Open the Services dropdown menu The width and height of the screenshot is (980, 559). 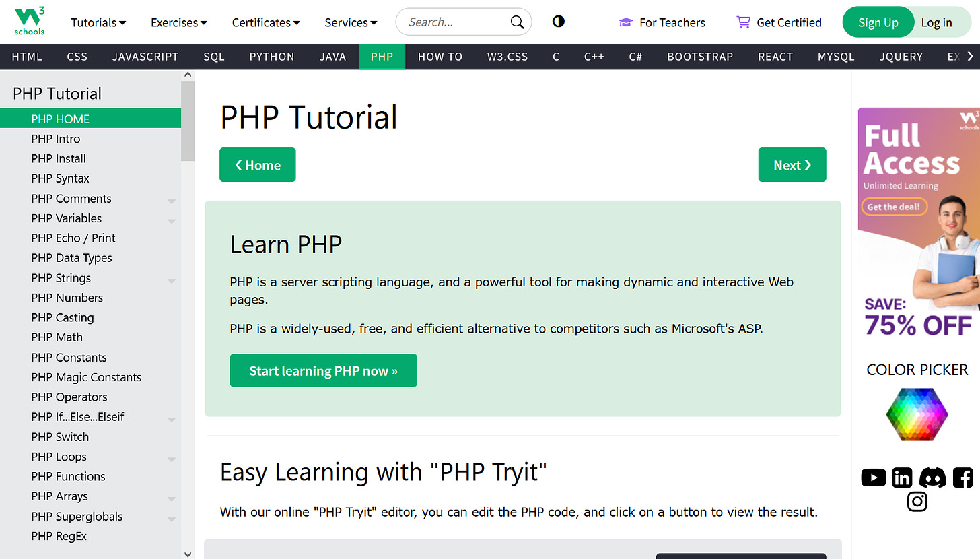click(351, 22)
